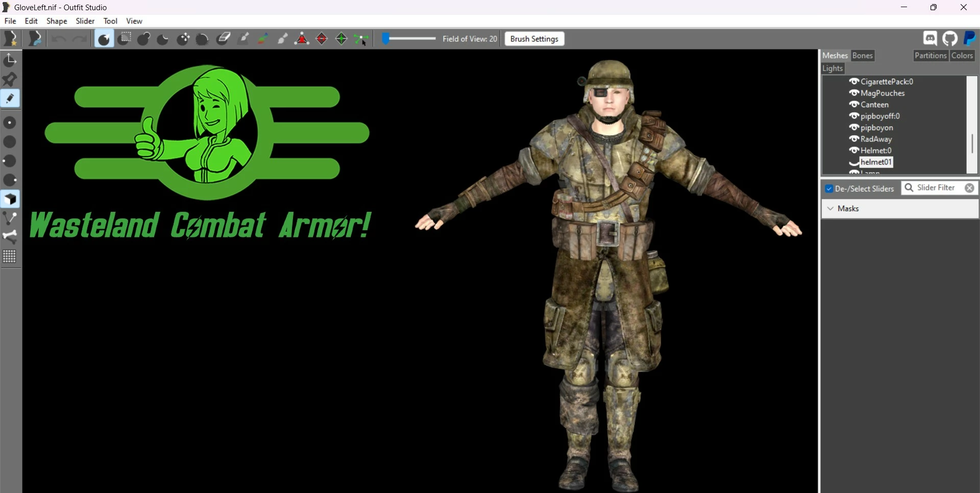The height and width of the screenshot is (493, 980).
Task: Show the hidden helmet01 mesh
Action: point(854,162)
